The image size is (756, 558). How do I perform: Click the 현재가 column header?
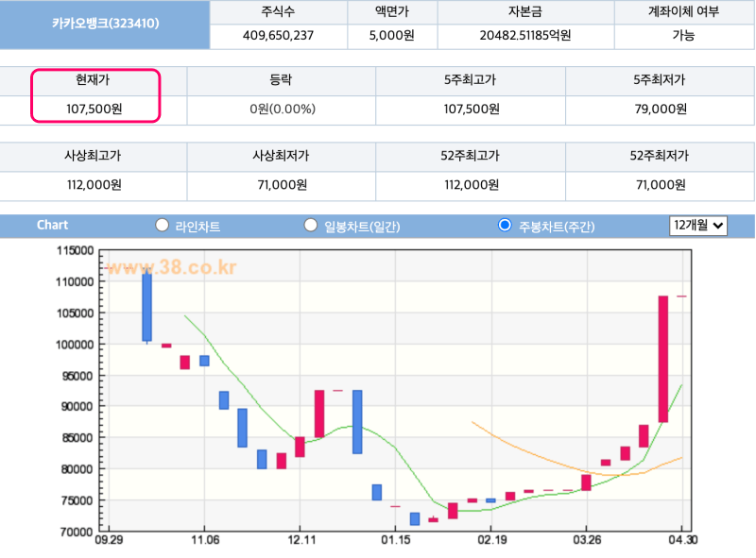(93, 79)
